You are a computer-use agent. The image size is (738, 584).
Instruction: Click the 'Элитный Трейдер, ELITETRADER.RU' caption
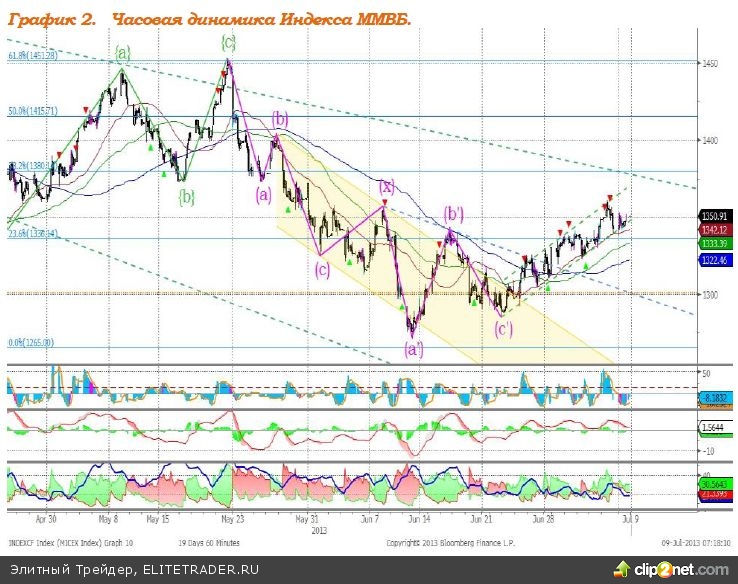point(135,569)
